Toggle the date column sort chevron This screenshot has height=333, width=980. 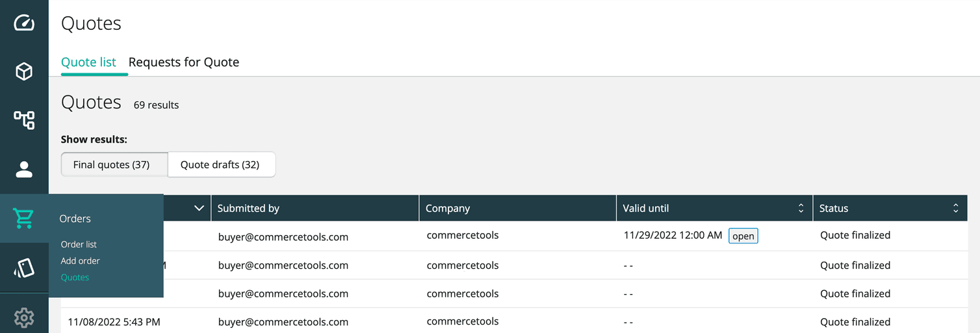199,208
